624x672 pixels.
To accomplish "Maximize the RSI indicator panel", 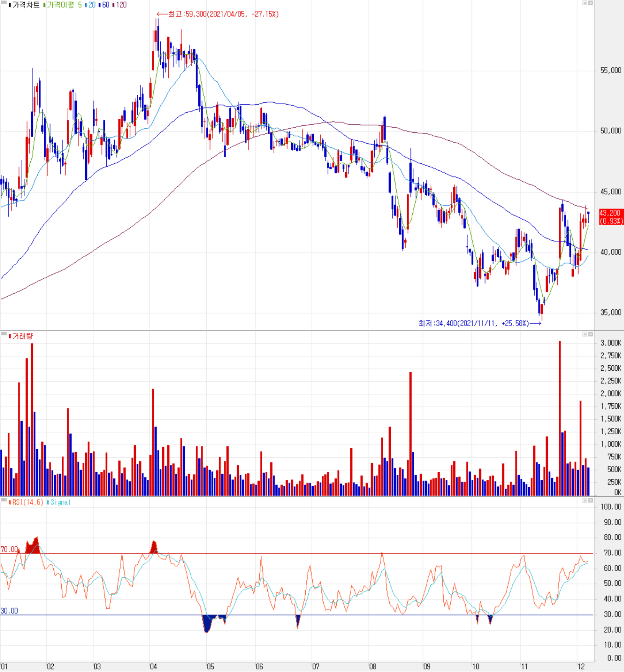I will [585, 500].
